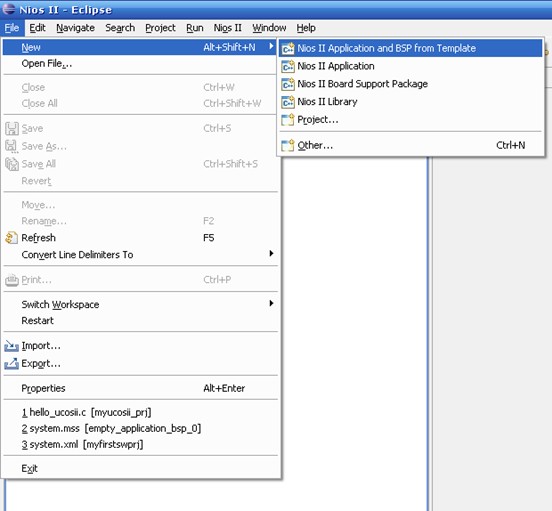Viewport: 552px width, 511px height.
Task: Click the Nios II Board Support Package icon
Action: click(x=288, y=84)
